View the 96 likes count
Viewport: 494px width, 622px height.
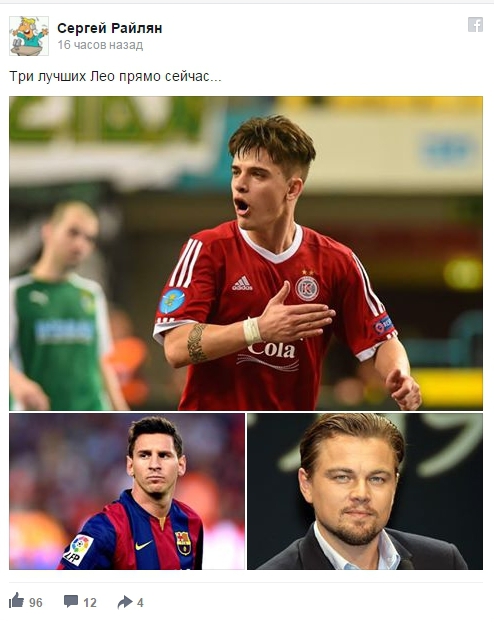(36, 603)
